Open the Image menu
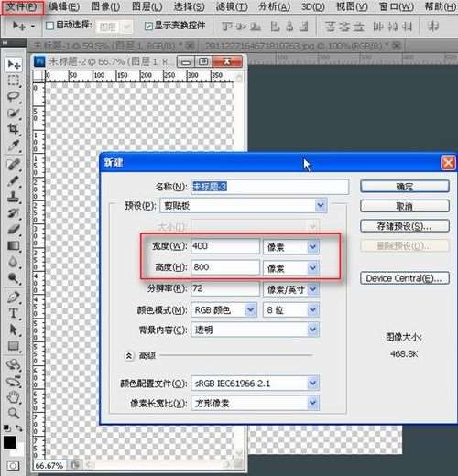 [105, 6]
